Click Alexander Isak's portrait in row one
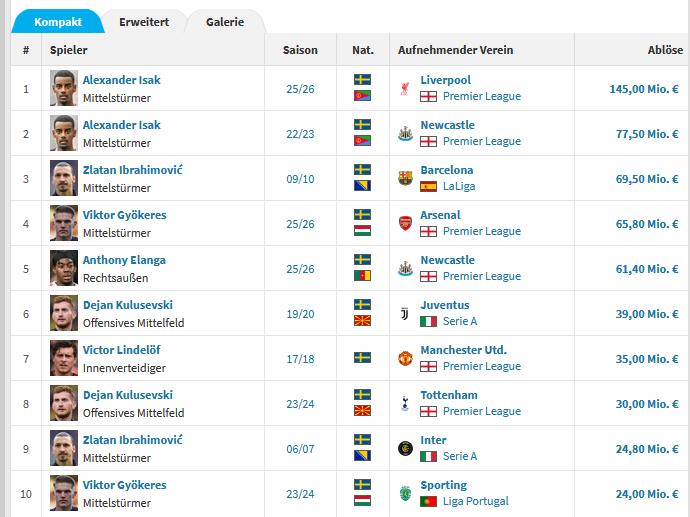690x517 pixels. coord(64,88)
